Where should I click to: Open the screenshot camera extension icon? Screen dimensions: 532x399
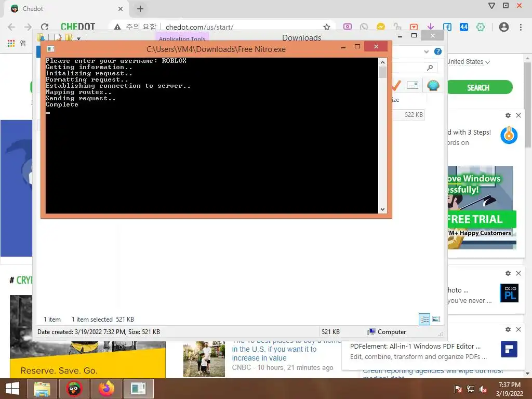tap(348, 27)
